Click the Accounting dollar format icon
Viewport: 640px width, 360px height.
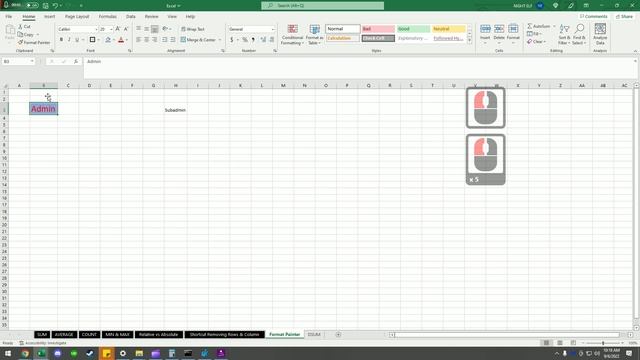[232, 40]
